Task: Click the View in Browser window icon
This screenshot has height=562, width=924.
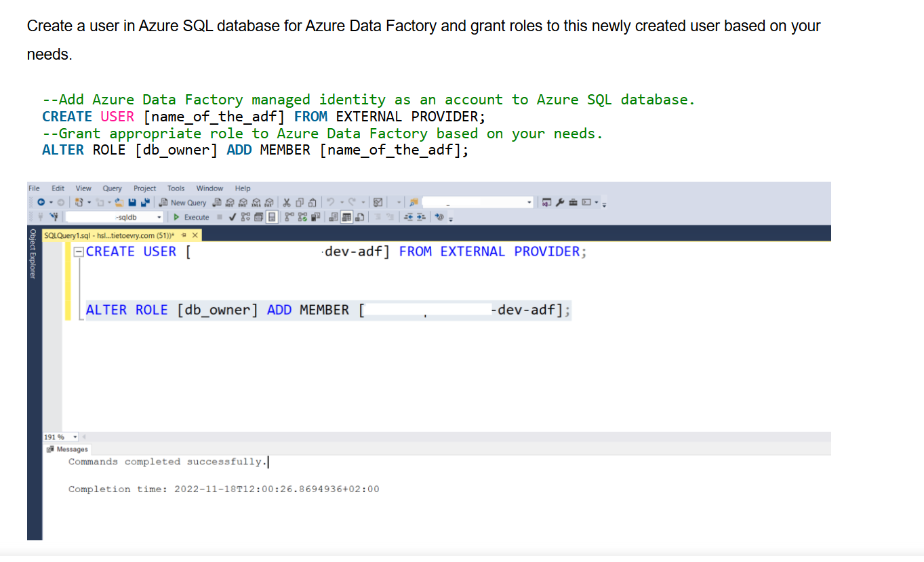Action: 546,202
